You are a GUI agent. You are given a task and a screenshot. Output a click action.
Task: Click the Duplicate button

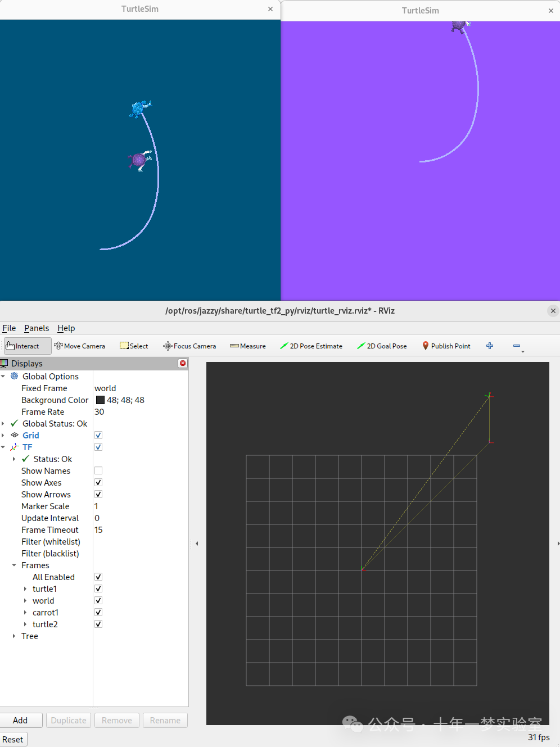(69, 720)
